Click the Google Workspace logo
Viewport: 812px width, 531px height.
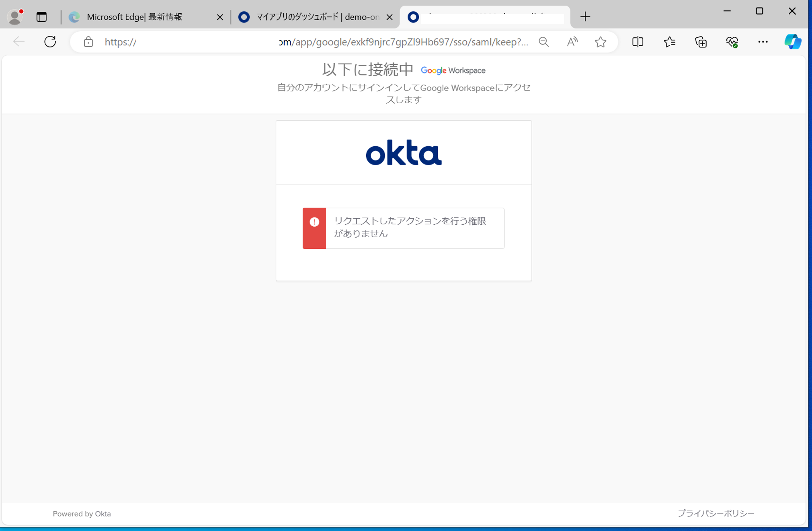453,70
